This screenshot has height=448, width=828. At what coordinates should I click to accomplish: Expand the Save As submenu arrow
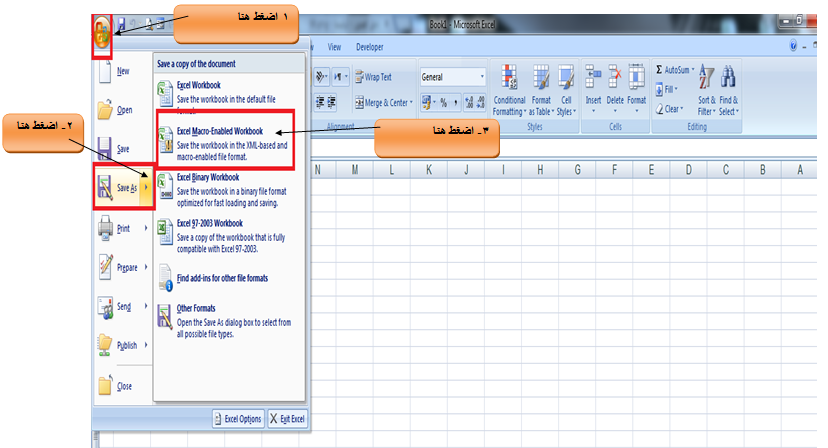(146, 187)
